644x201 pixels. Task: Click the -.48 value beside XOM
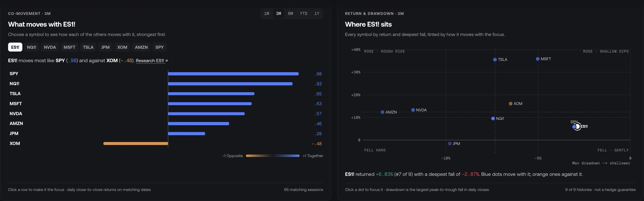317,144
